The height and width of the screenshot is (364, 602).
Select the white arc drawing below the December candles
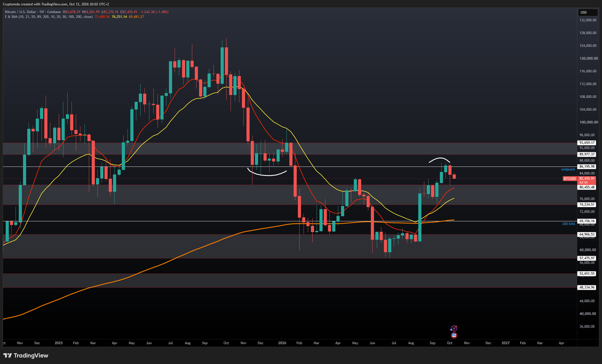coord(267,172)
